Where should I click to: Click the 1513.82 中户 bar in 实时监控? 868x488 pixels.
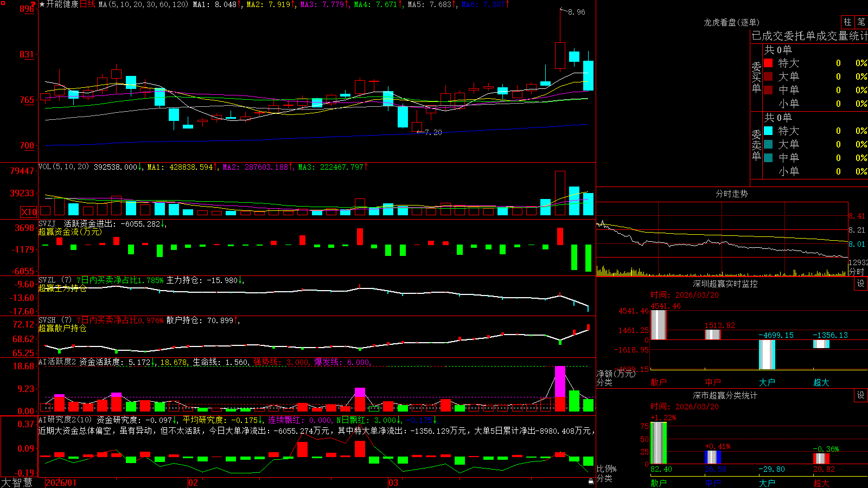click(x=713, y=335)
